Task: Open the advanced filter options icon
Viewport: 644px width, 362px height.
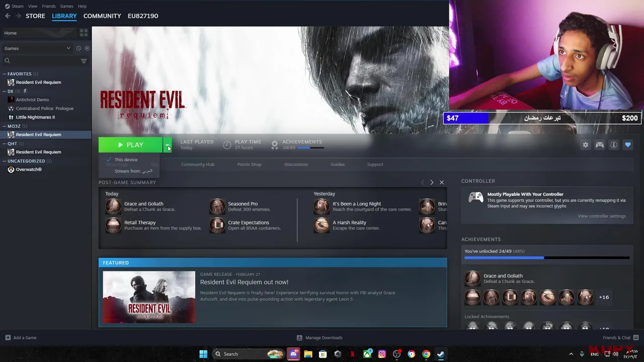Action: 84,61
